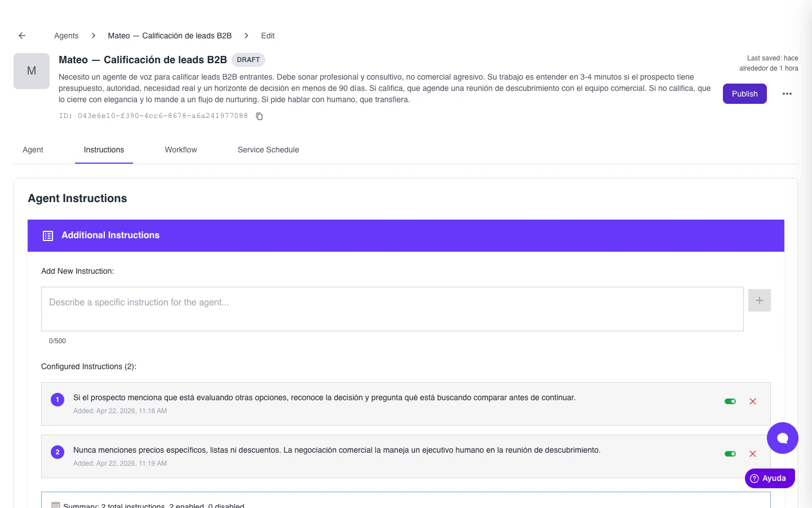Image resolution: width=812 pixels, height=508 pixels.
Task: Open the chat bubble widget
Action: coord(783,438)
